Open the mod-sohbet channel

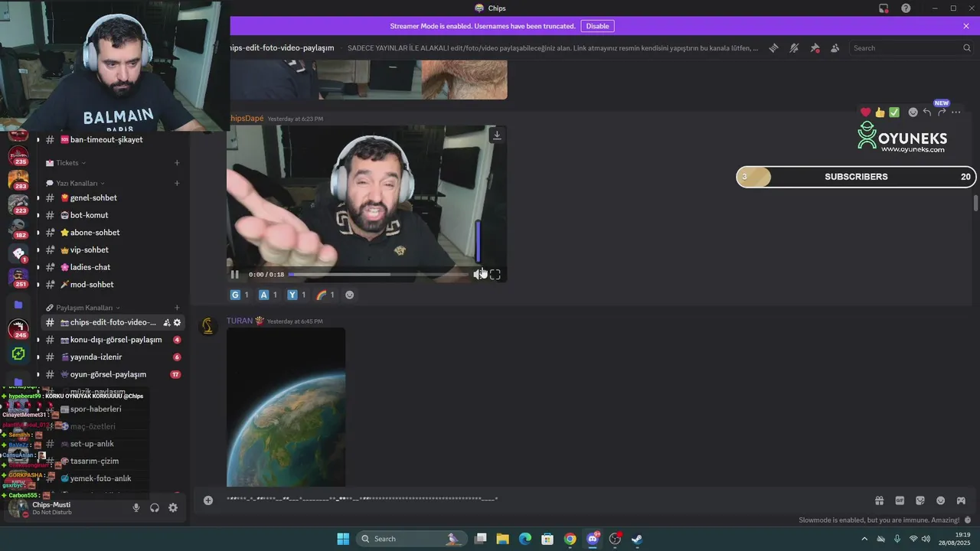(113, 285)
